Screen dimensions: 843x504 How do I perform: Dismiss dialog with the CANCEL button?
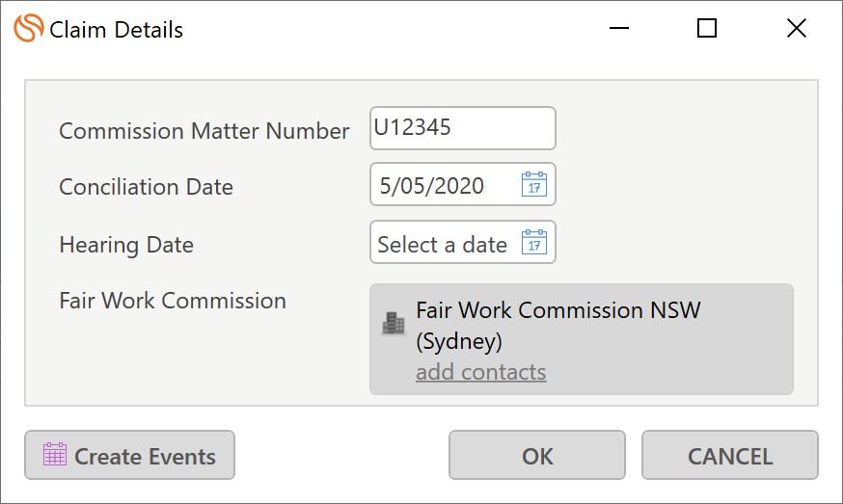click(730, 455)
